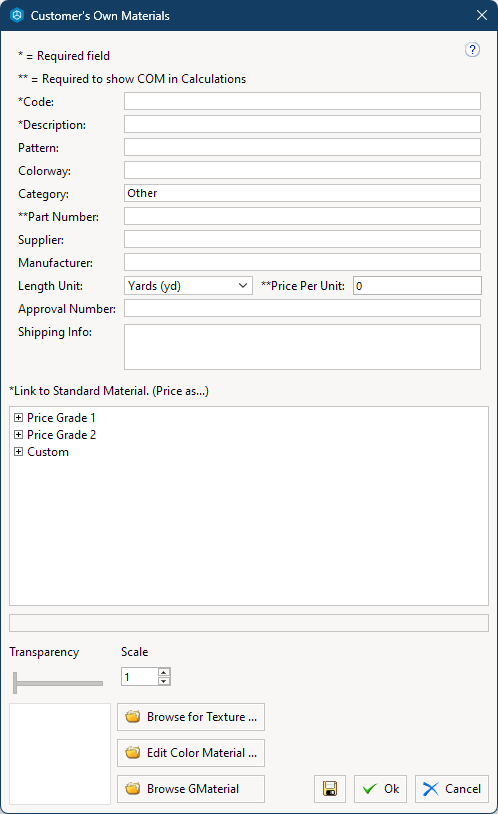This screenshot has width=498, height=814.
Task: Click the folder icon on Edit Color Material
Action: pyautogui.click(x=133, y=752)
